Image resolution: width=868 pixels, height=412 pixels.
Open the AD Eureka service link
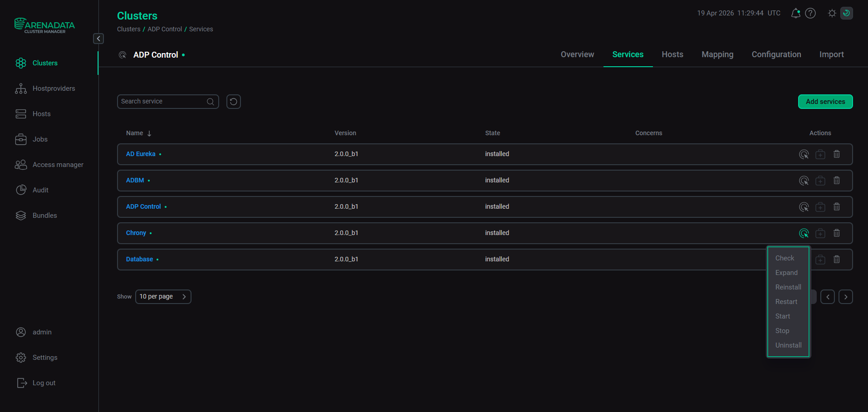coord(141,154)
